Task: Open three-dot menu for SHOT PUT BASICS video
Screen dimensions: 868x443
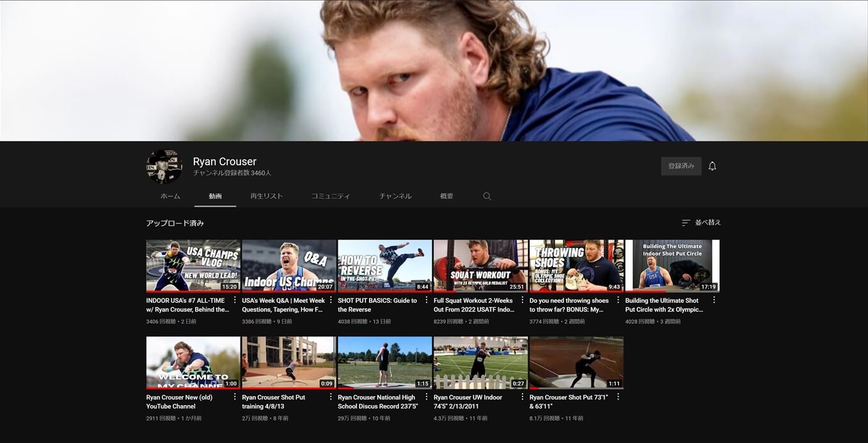Action: point(427,300)
